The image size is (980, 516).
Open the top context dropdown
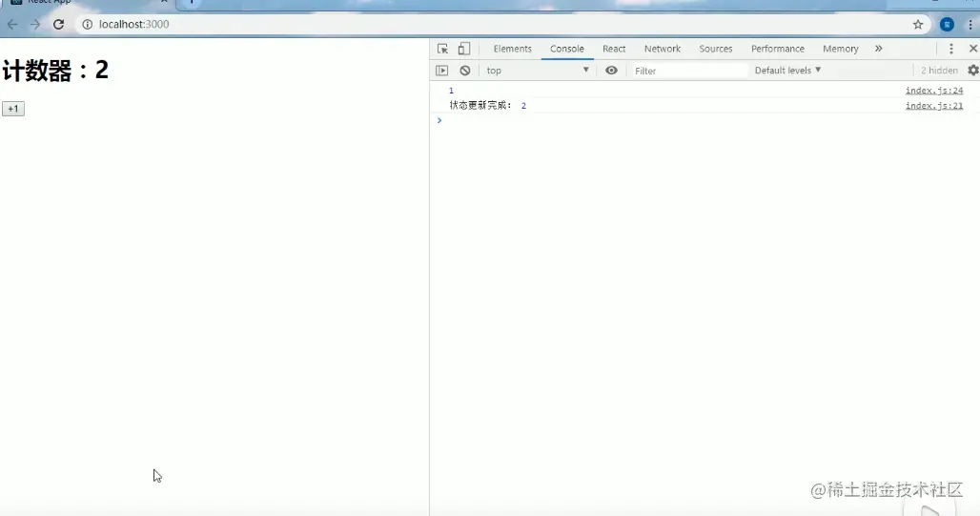tap(537, 70)
